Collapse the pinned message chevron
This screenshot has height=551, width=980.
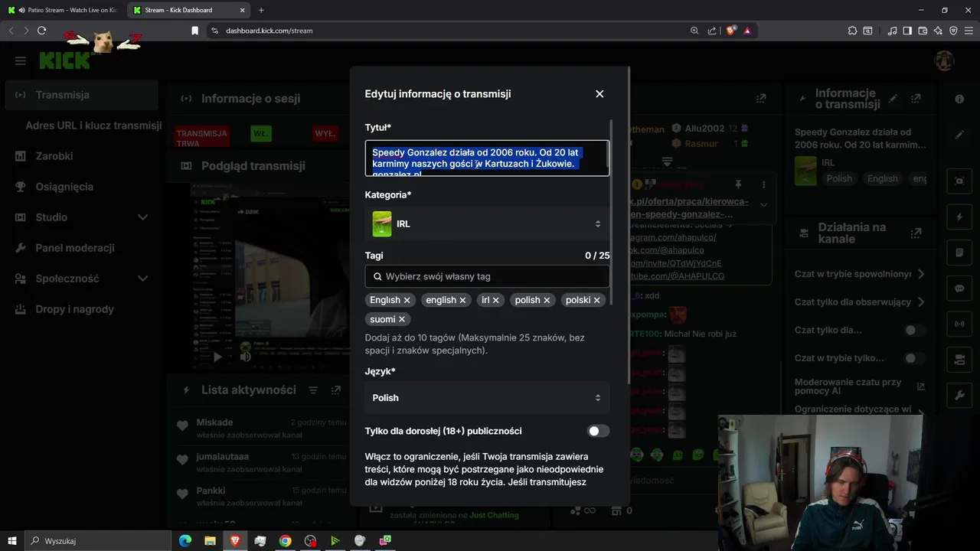click(x=763, y=204)
